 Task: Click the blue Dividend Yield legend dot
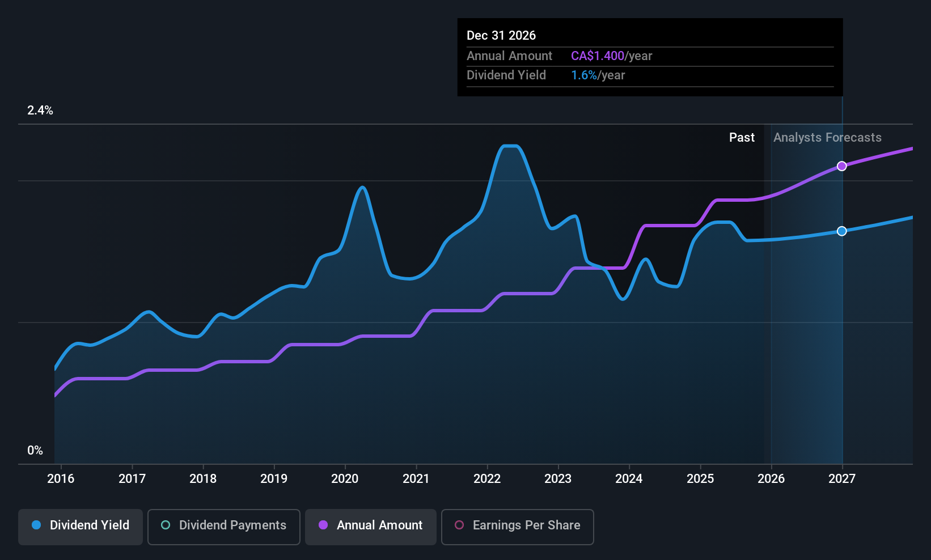[x=36, y=525]
